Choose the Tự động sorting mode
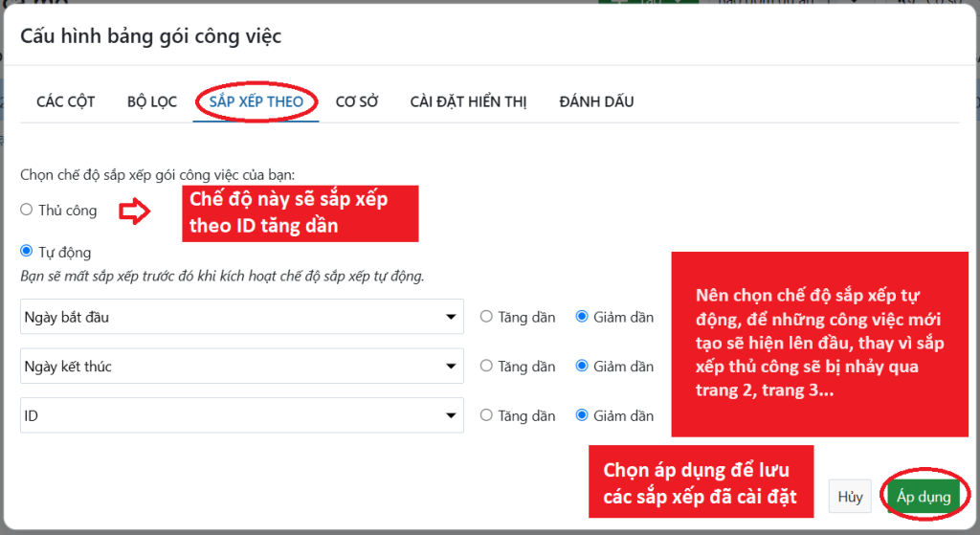The height and width of the screenshot is (535, 980). tap(27, 252)
